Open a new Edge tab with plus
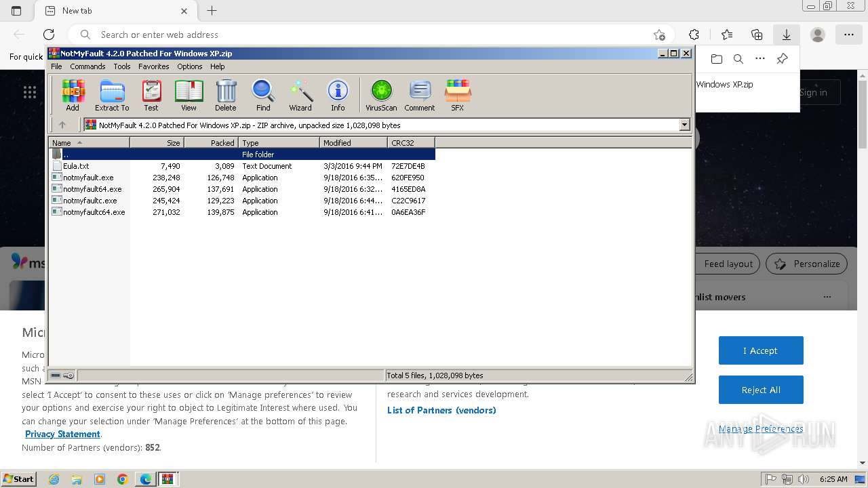The height and width of the screenshot is (488, 868). (212, 11)
